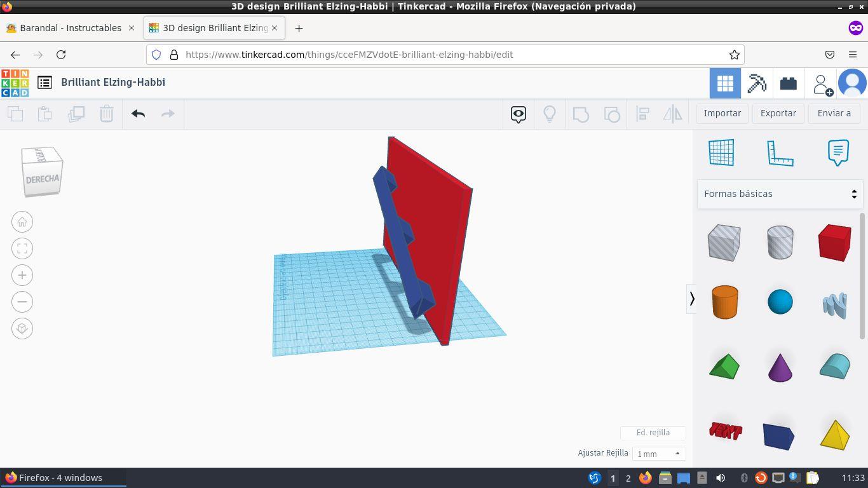The image size is (868, 488).
Task: Pick the red box shape
Action: click(835, 242)
